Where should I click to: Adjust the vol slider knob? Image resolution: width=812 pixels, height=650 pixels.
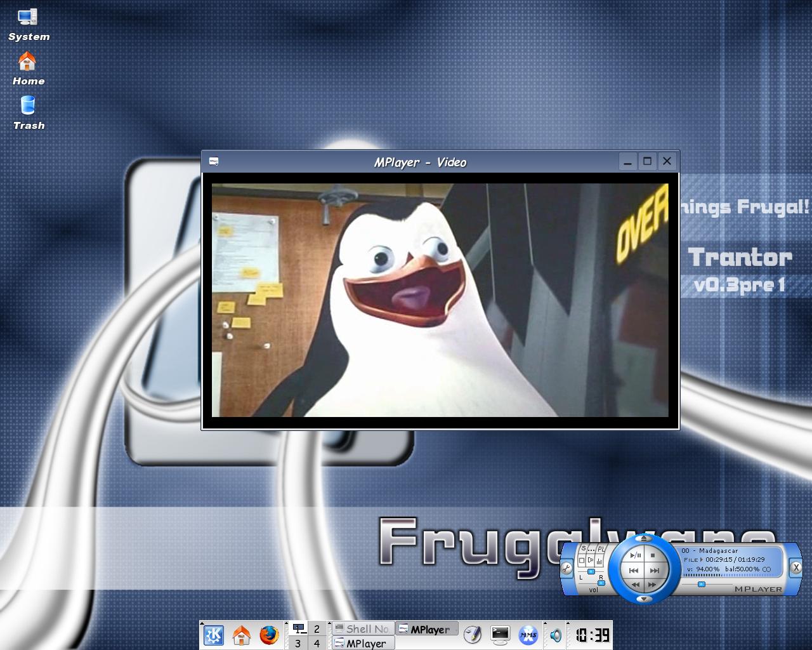pos(601,583)
